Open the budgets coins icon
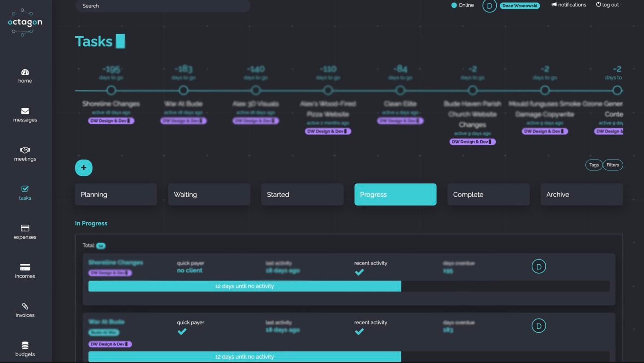 pos(25,345)
